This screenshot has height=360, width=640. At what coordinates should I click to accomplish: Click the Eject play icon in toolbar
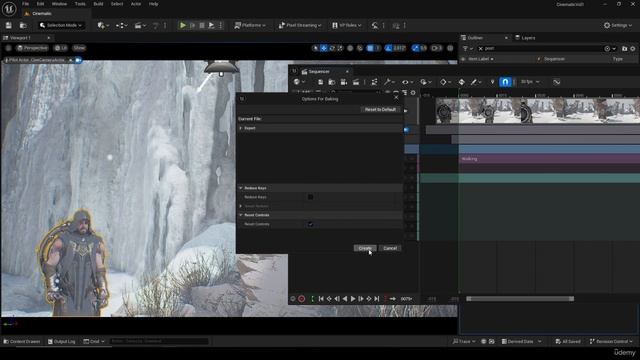point(211,25)
